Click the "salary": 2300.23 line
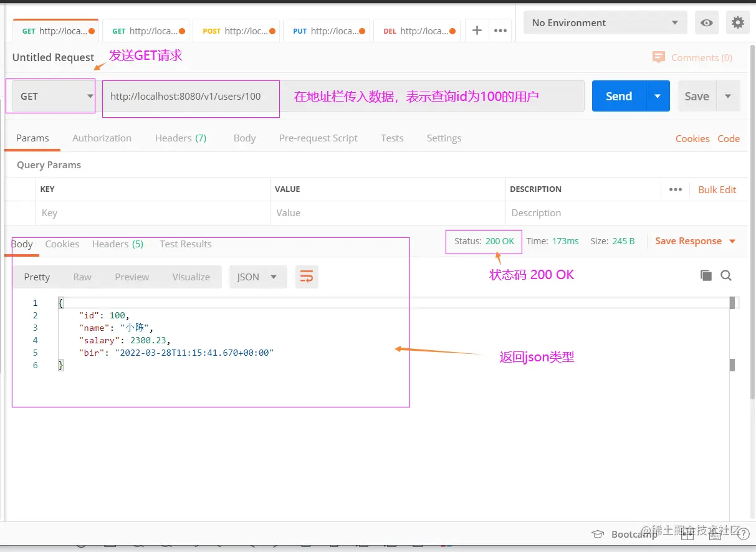Image resolution: width=756 pixels, height=552 pixels. pyautogui.click(x=125, y=340)
